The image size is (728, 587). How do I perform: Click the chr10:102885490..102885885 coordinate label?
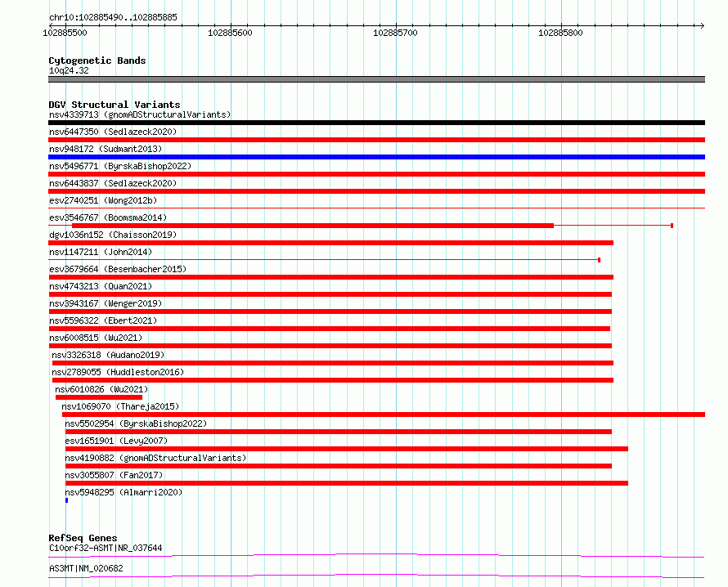[x=113, y=18]
